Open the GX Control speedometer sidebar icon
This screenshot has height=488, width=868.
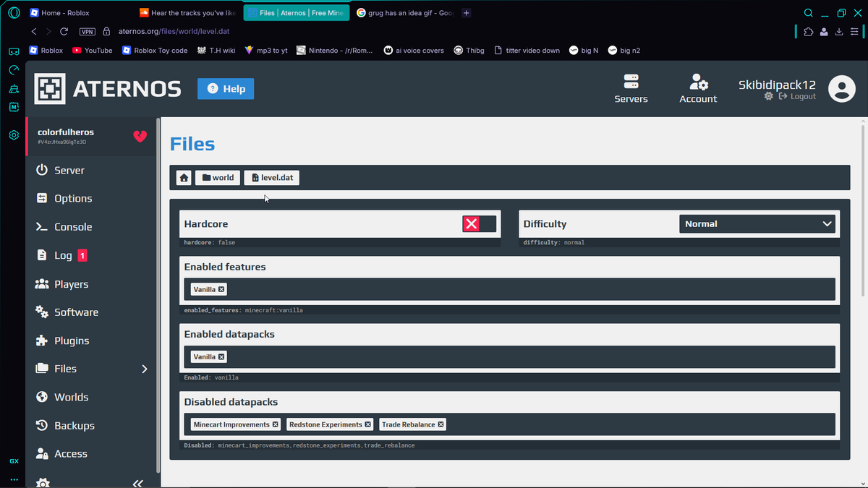click(14, 70)
